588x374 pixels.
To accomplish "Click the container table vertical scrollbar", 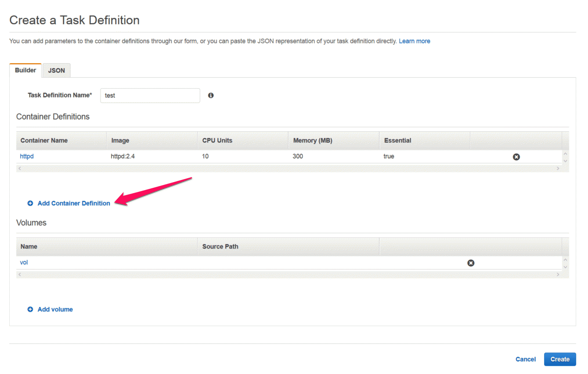I will pos(565,157).
